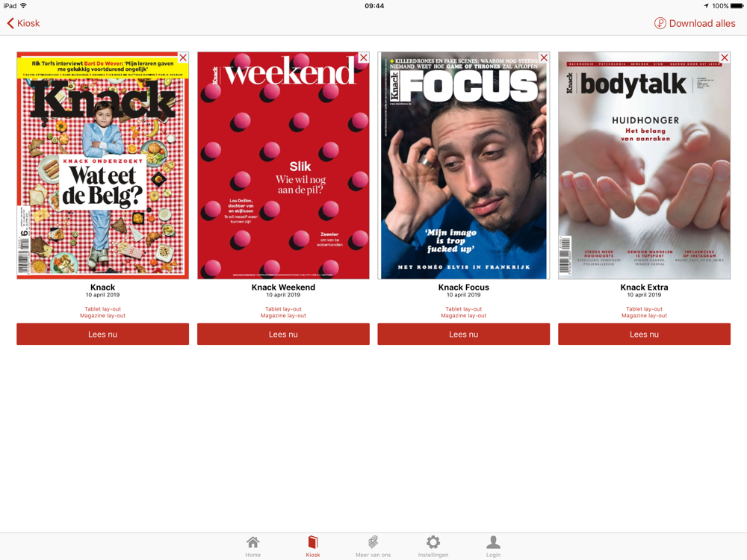Remove the Knack Extra issue with X

click(x=724, y=57)
